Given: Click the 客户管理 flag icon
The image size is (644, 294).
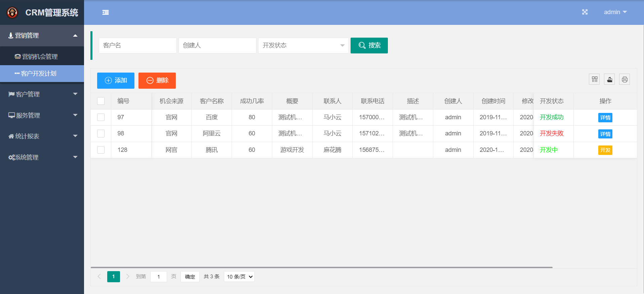Looking at the screenshot, I should (x=11, y=94).
